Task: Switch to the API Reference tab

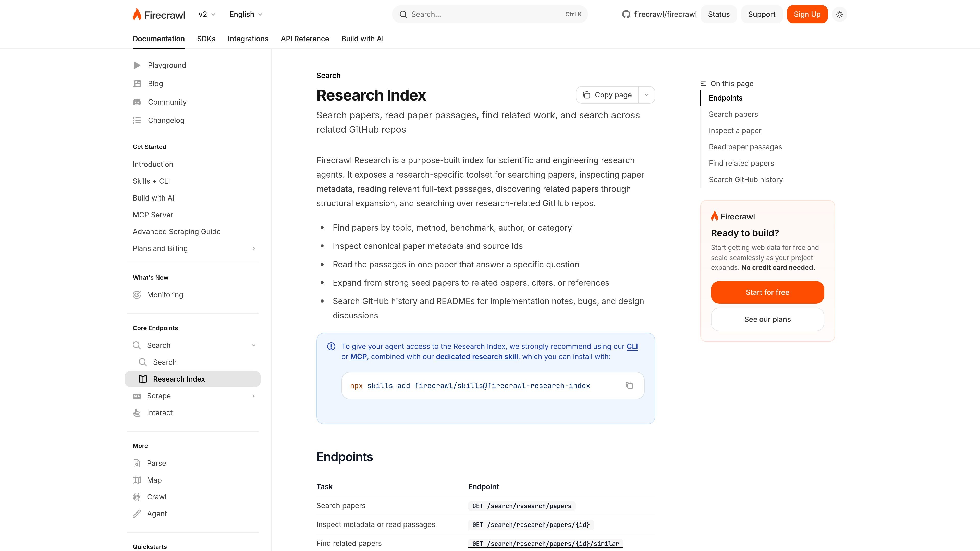Action: [x=305, y=39]
